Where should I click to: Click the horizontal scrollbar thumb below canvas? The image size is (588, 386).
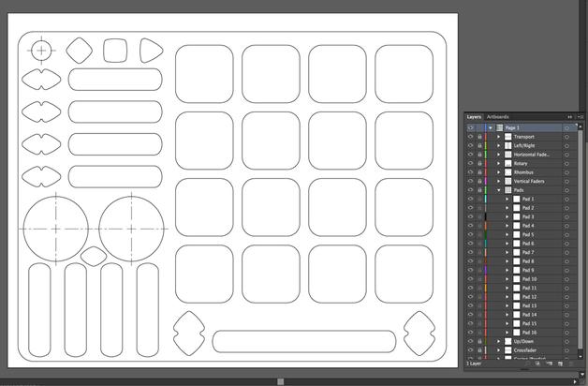tap(281, 381)
